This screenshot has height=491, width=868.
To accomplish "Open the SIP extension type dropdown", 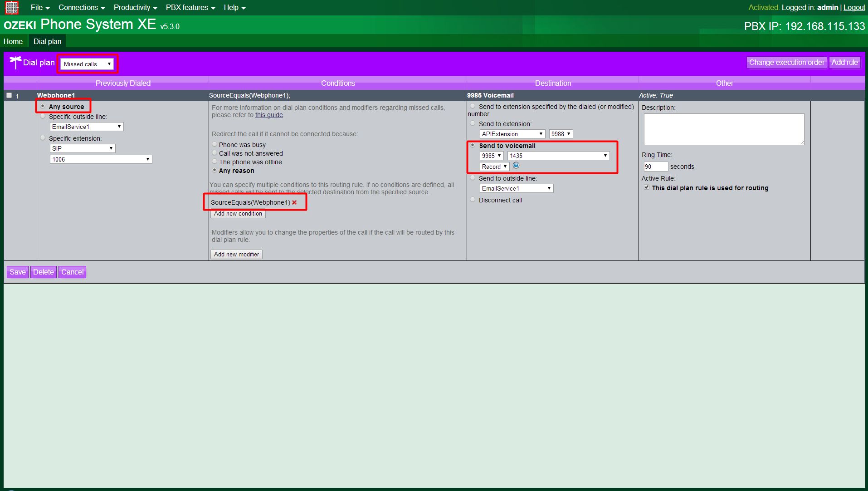I will (x=83, y=148).
